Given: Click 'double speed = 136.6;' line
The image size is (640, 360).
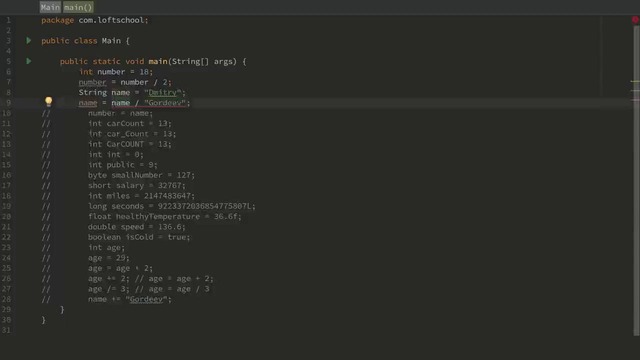Looking at the screenshot, I should tap(137, 227).
